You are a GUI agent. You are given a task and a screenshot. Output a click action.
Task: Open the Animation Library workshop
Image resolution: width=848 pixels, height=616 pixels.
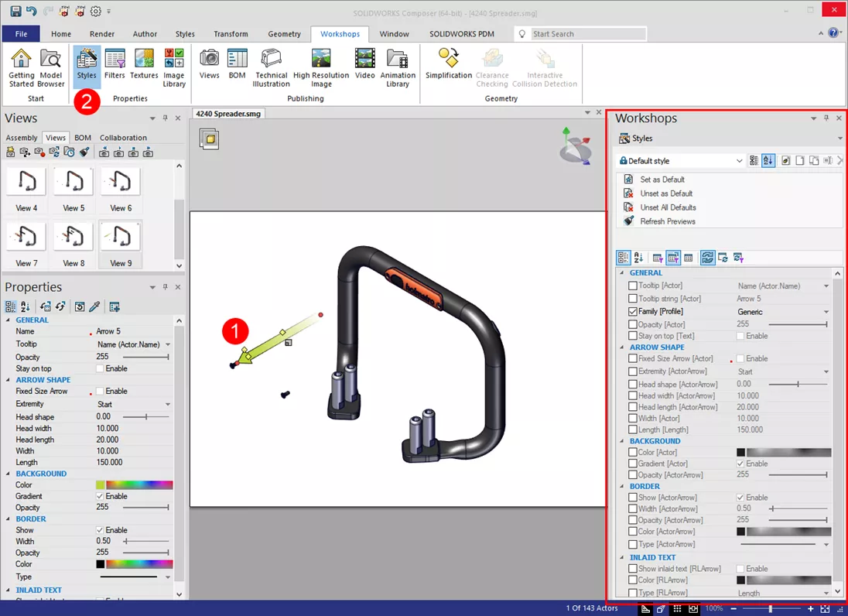pyautogui.click(x=398, y=67)
